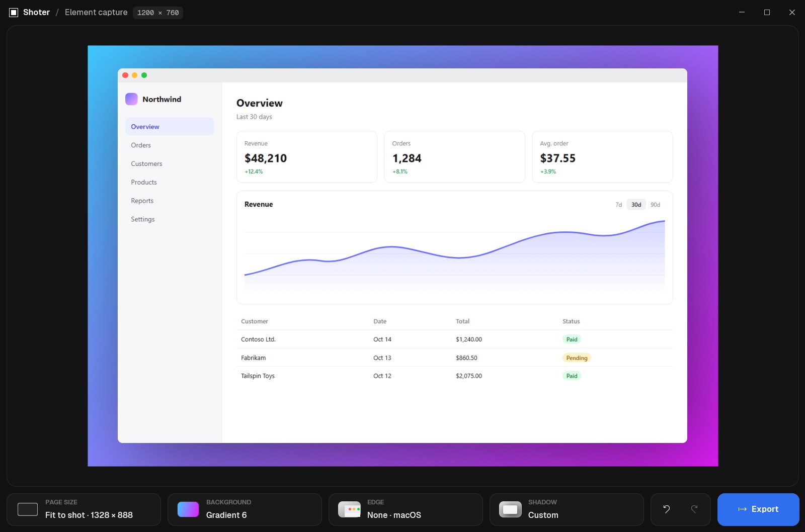Switch revenue chart to 30d range

[x=636, y=205]
